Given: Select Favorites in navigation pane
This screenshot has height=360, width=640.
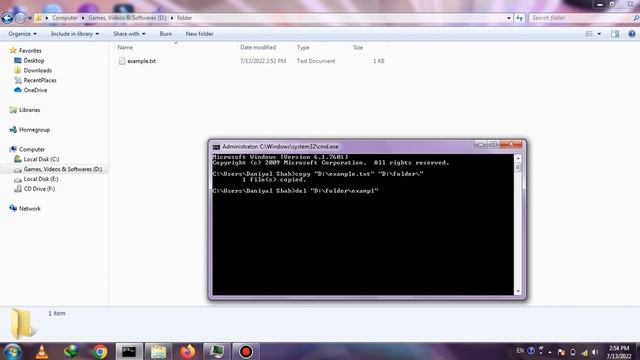Looking at the screenshot, I should point(30,51).
